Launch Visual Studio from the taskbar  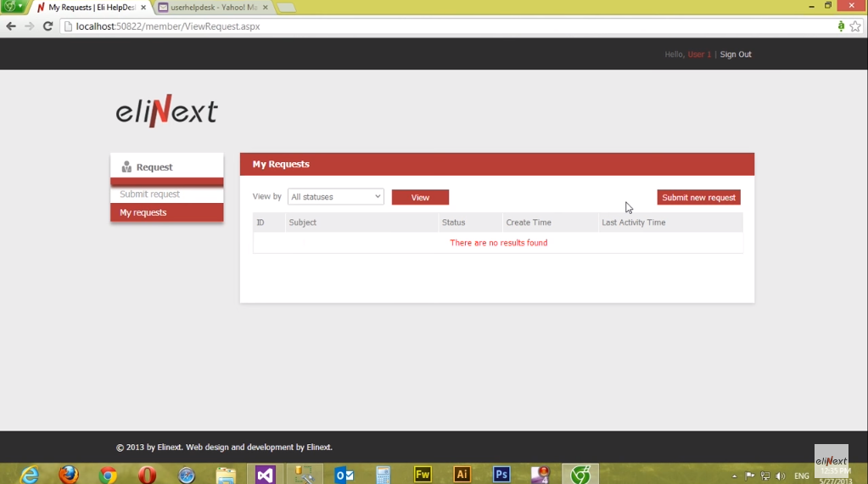pyautogui.click(x=265, y=475)
